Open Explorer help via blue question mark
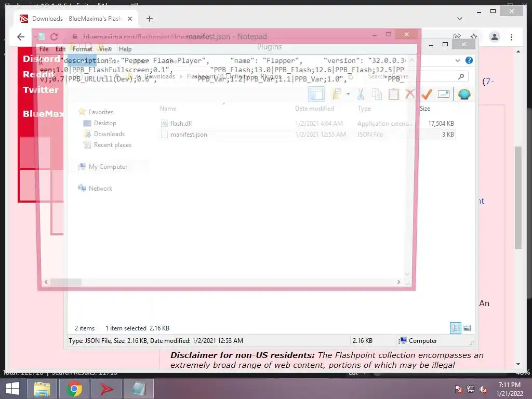 coord(469,60)
